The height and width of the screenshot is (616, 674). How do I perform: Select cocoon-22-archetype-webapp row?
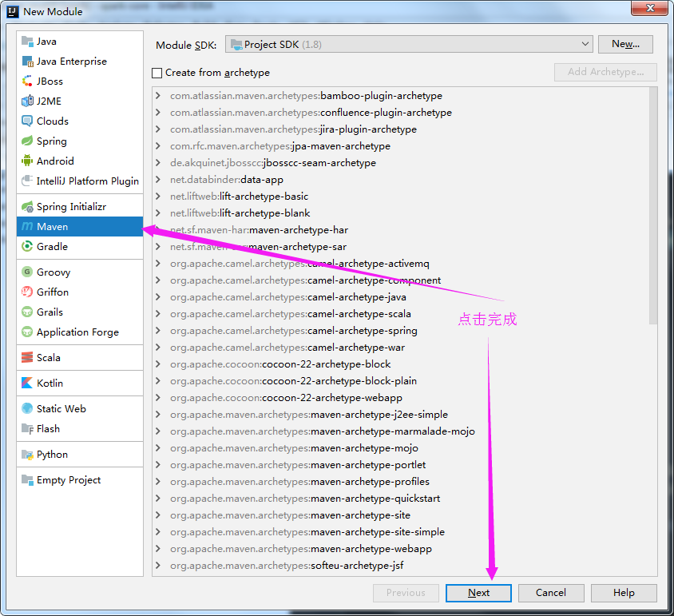[400, 397]
